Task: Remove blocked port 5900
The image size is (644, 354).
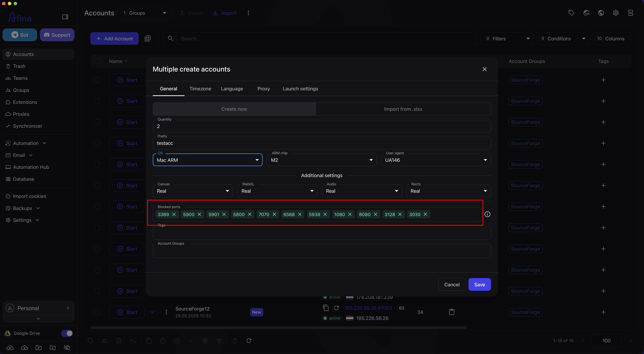Action: [x=199, y=214]
